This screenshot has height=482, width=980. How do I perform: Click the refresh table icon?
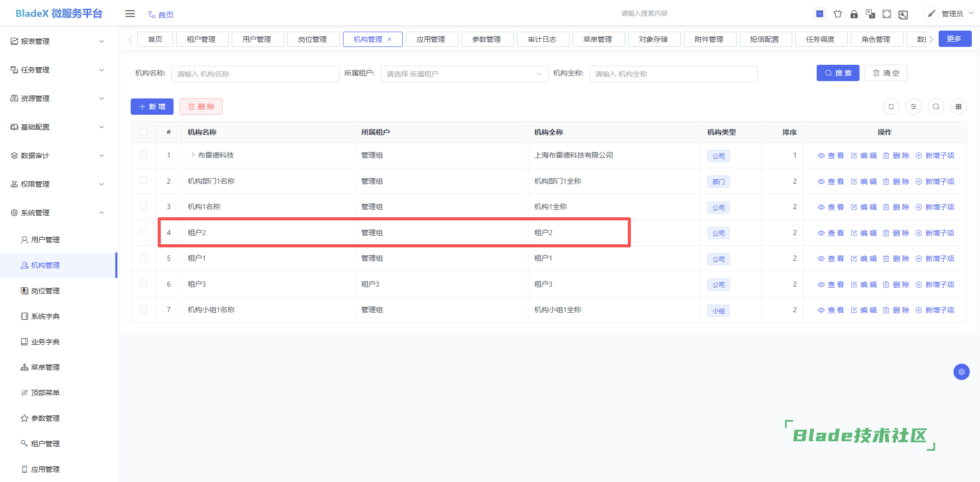891,107
